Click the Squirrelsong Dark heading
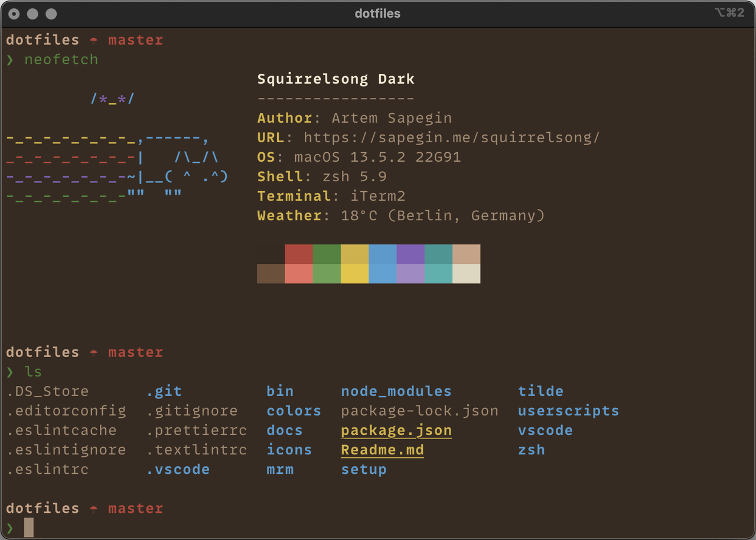 pos(336,79)
